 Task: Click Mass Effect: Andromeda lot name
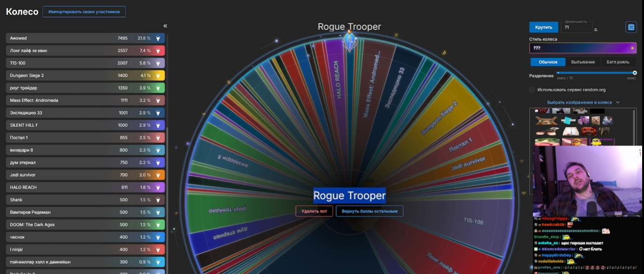coord(34,100)
